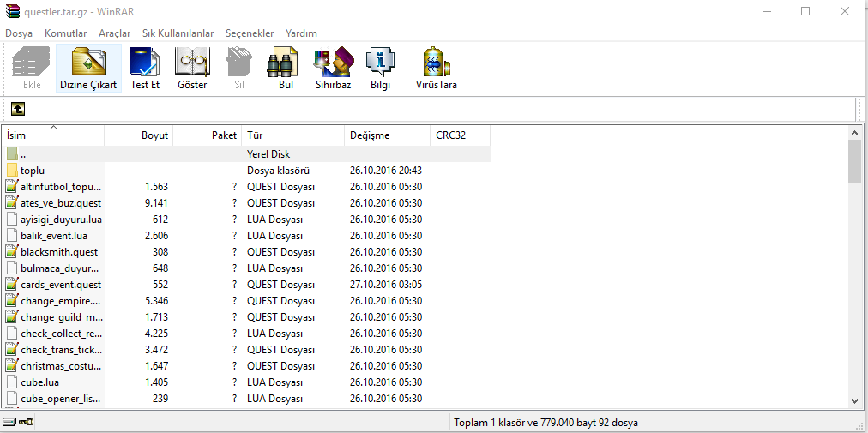The height and width of the screenshot is (433, 868).
Task: Click the 4.225 size value
Action: (156, 334)
